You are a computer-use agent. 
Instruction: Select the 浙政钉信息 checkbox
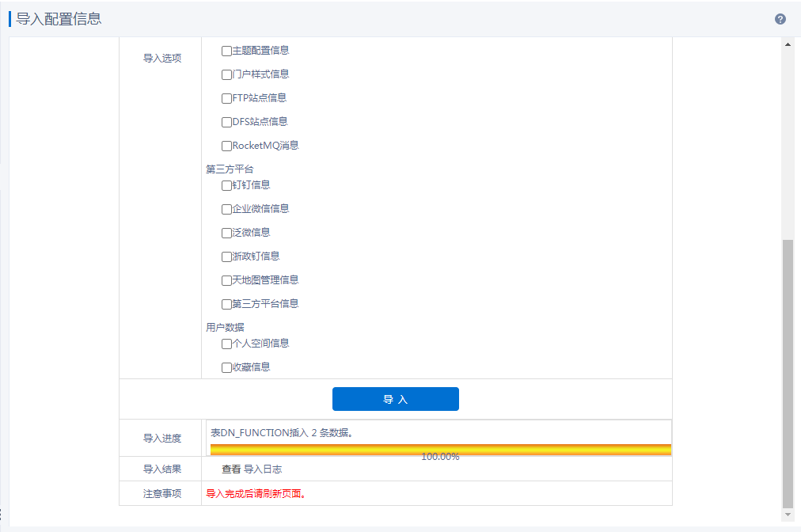pos(226,256)
